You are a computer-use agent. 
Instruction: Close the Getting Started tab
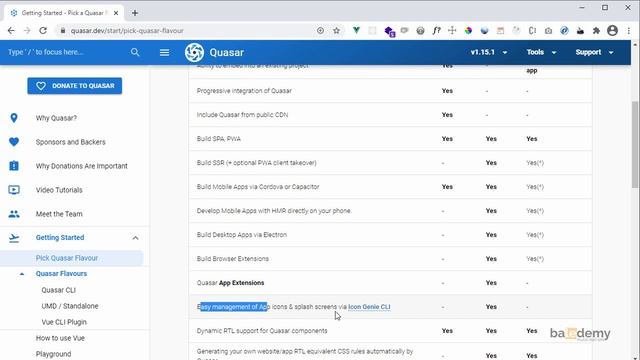pyautogui.click(x=116, y=13)
